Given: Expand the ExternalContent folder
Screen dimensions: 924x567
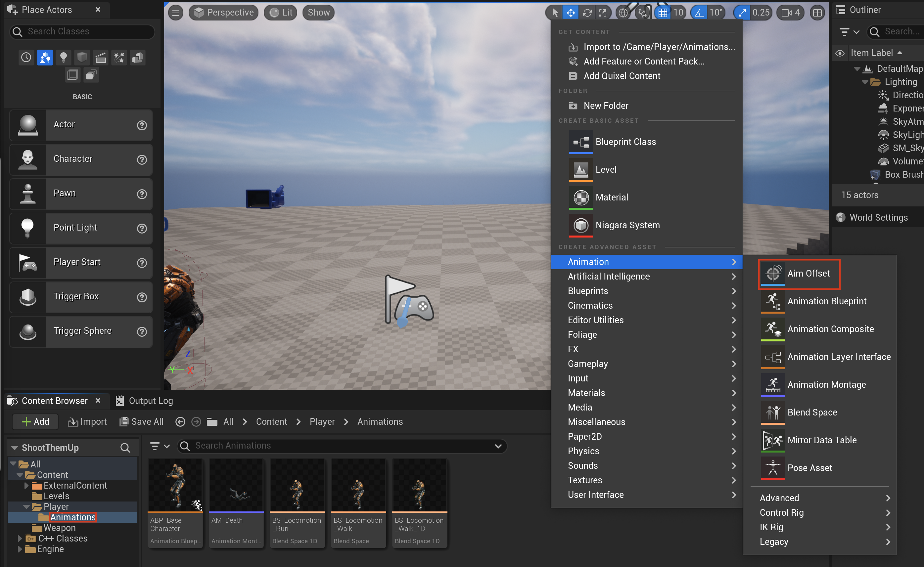Looking at the screenshot, I should pyautogui.click(x=26, y=485).
